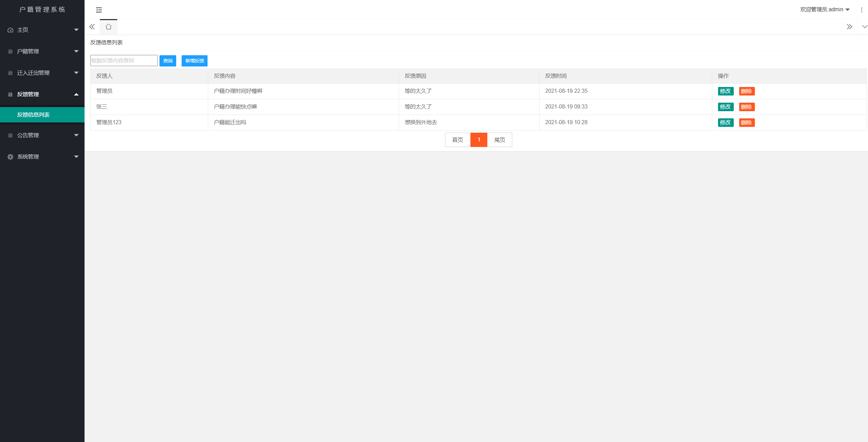Screen dimensions: 868x442
Task: Click the 主页 dashboard icon
Action: pyautogui.click(x=11, y=30)
